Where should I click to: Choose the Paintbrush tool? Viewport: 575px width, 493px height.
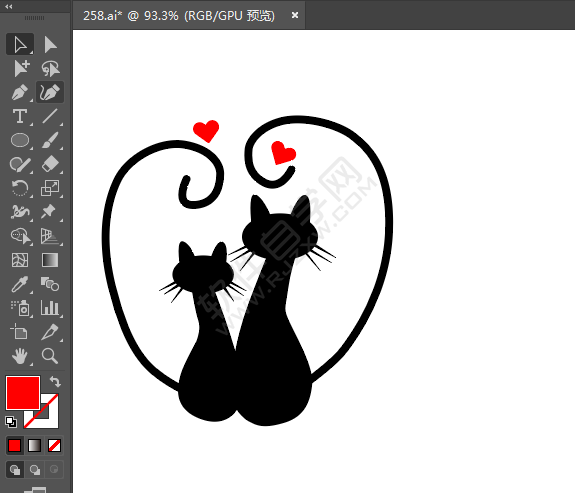50,140
